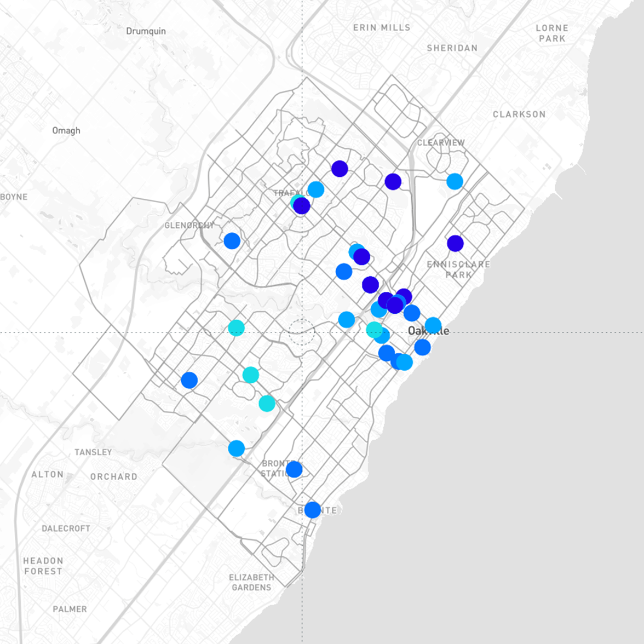Select the Clarkson region label
This screenshot has width=644, height=644.
519,114
